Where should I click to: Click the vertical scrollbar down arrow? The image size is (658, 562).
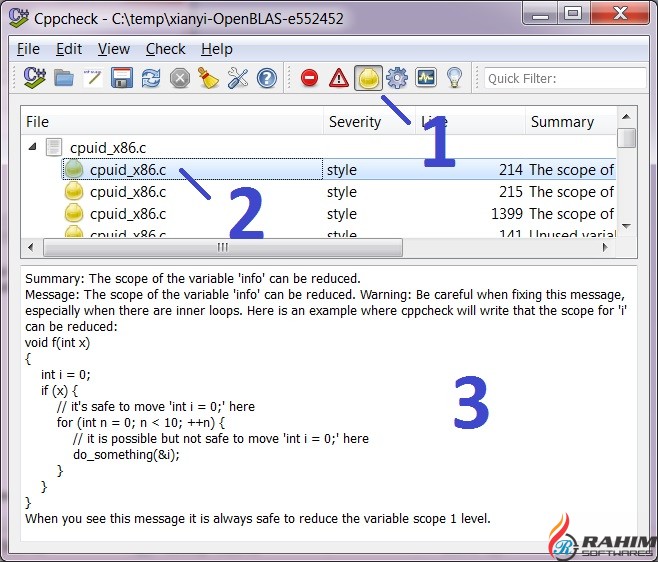point(626,226)
